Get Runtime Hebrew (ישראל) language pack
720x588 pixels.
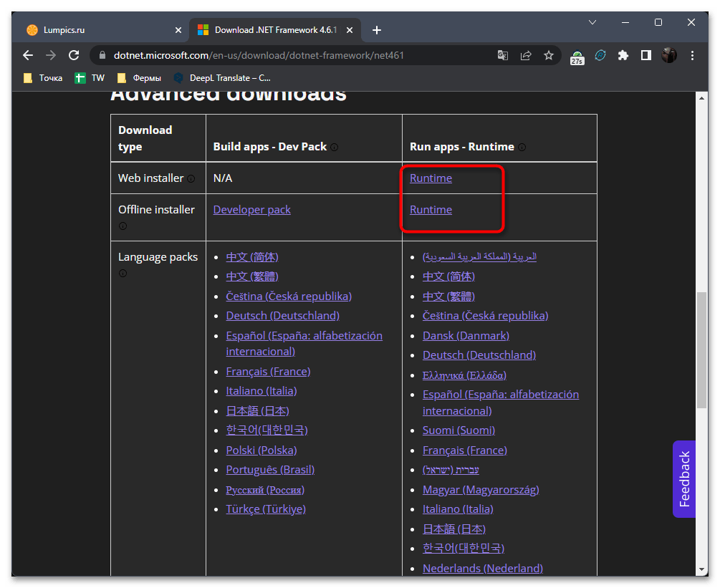pos(451,470)
